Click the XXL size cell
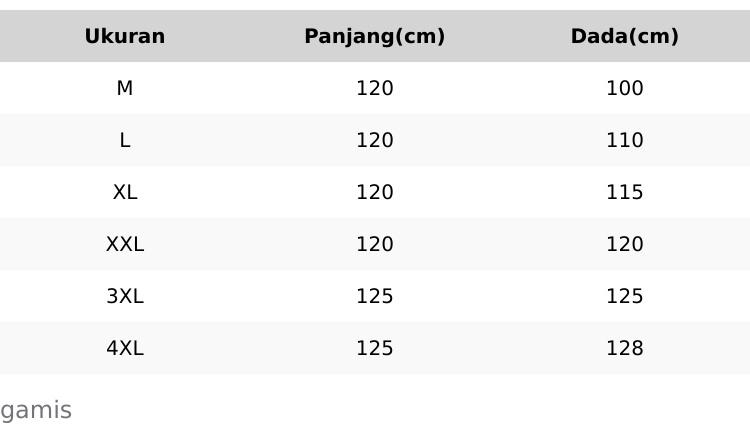The height and width of the screenshot is (446, 750). (x=125, y=245)
